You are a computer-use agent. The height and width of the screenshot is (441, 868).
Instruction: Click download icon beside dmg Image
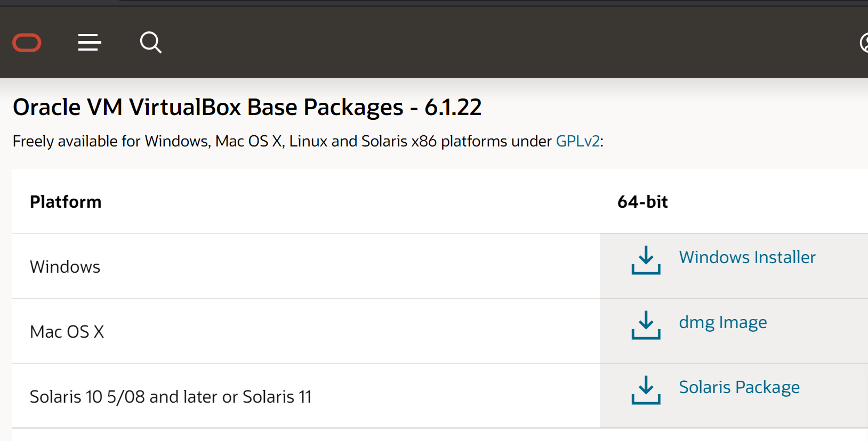tap(646, 325)
